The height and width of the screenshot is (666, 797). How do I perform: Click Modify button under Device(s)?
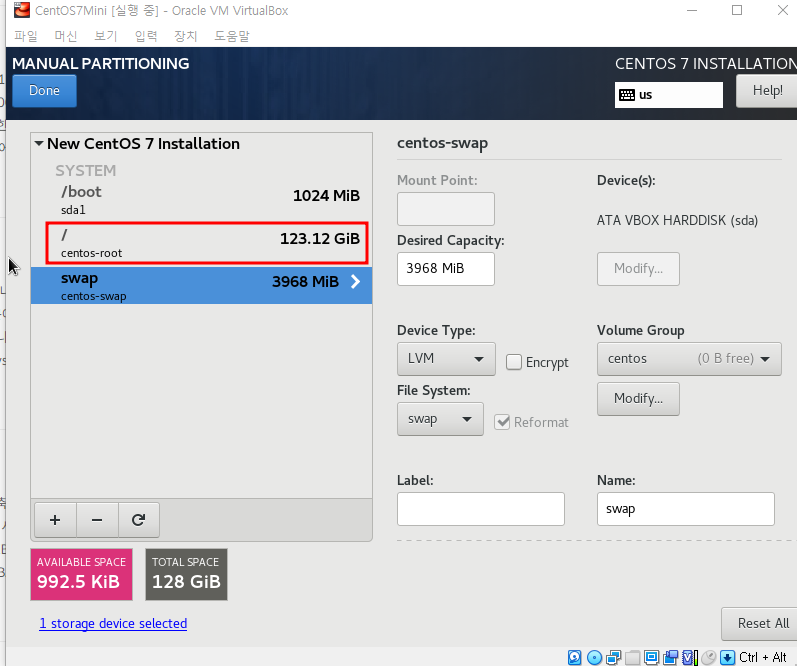click(638, 268)
